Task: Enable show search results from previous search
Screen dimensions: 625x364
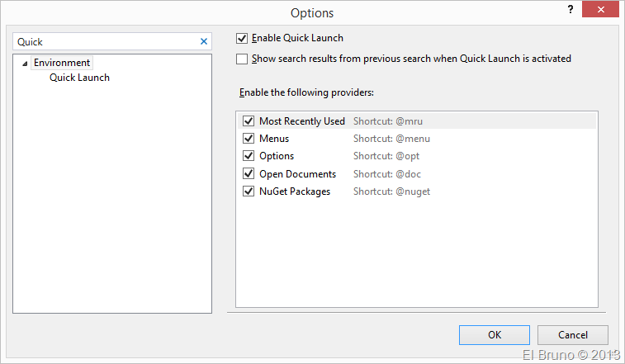Action: click(242, 59)
